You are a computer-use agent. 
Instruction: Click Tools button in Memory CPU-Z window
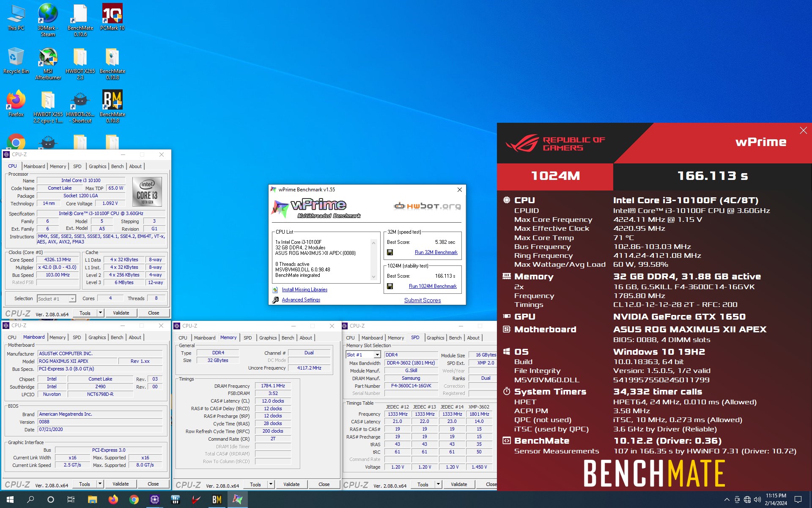(255, 484)
